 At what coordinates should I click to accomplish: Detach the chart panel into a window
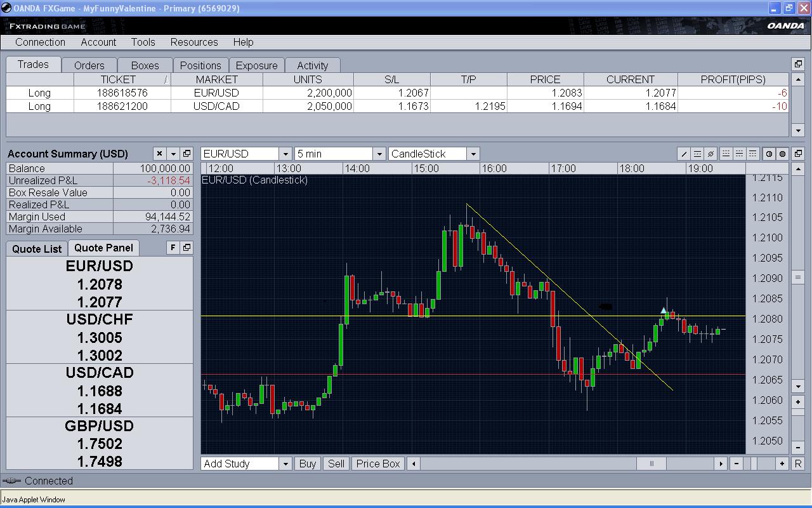[x=798, y=154]
